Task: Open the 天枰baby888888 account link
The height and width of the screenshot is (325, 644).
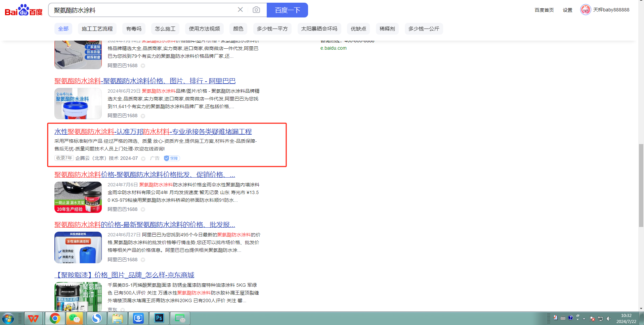Action: [611, 10]
